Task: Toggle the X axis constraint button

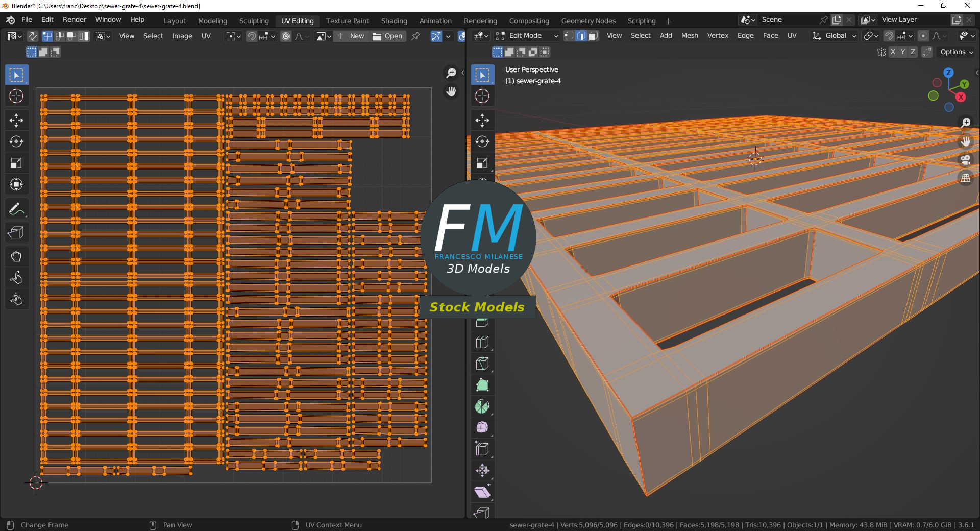Action: click(x=893, y=52)
